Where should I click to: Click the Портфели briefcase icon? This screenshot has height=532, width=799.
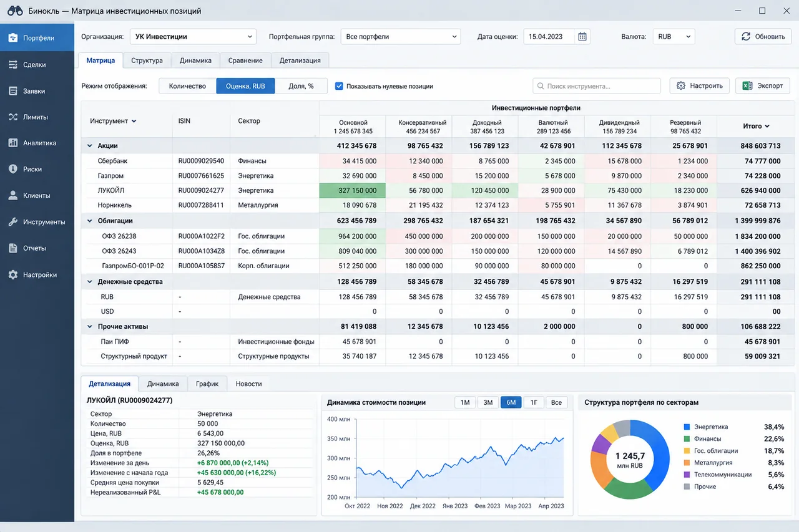pyautogui.click(x=12, y=38)
